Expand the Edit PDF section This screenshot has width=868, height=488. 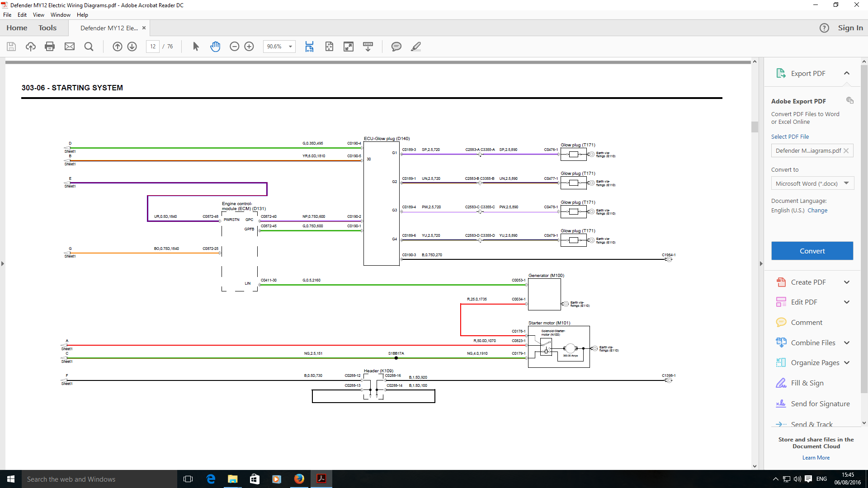pyautogui.click(x=847, y=302)
